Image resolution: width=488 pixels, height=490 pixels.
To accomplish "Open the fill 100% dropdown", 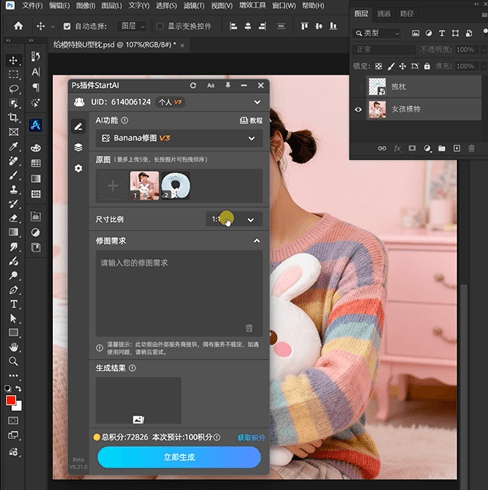I will point(483,66).
